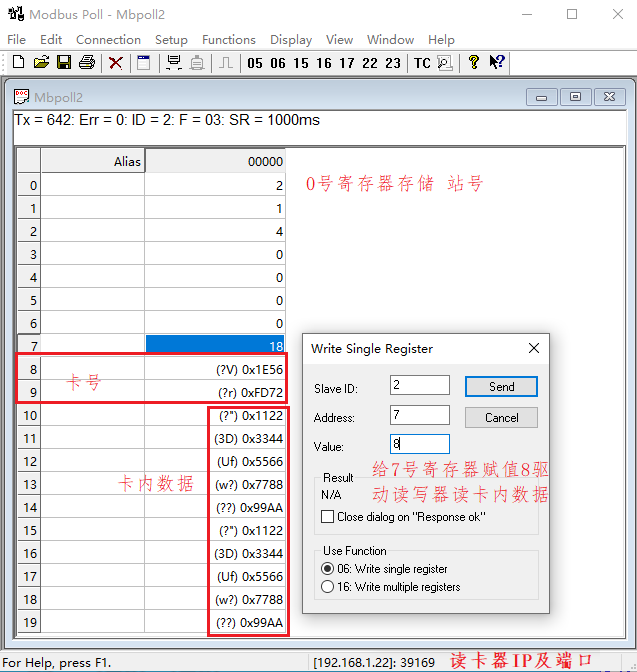The image size is (637, 672).
Task: Click the Open file folder icon
Action: pyautogui.click(x=41, y=62)
